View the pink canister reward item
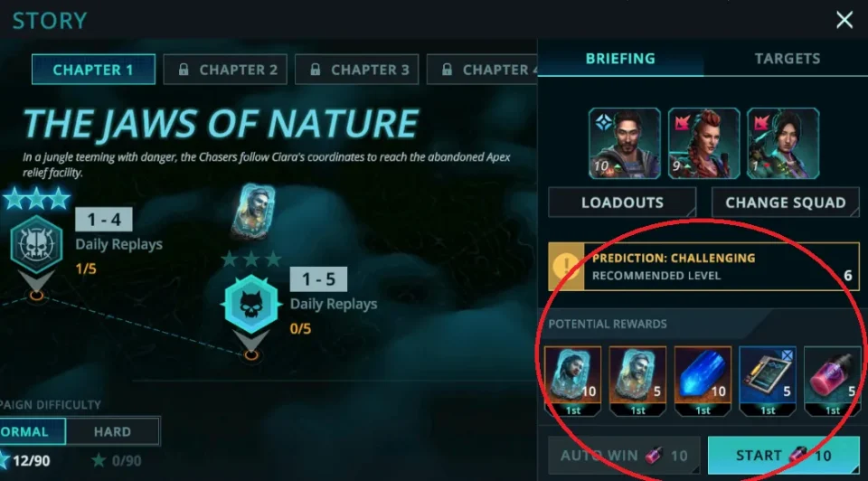Screen dimensions: 868x481 click(x=833, y=381)
